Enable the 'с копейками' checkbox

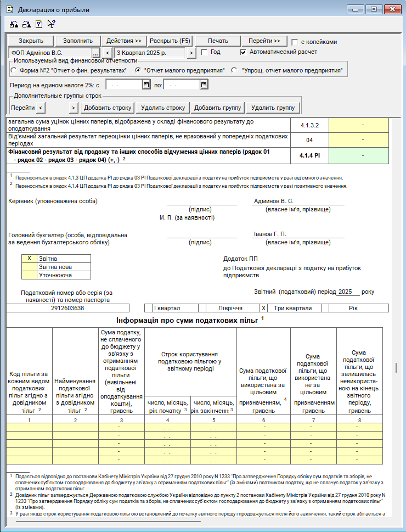295,42
